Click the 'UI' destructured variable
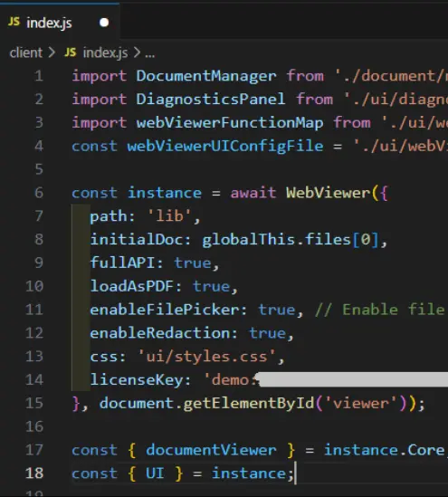This screenshot has width=448, height=497. pyautogui.click(x=155, y=473)
